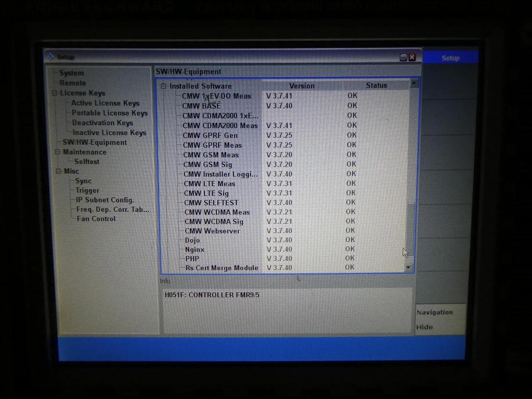This screenshot has height=399, width=532.
Task: Click version V 3.7.41 of CDMA2000 Meas
Action: pyautogui.click(x=279, y=125)
